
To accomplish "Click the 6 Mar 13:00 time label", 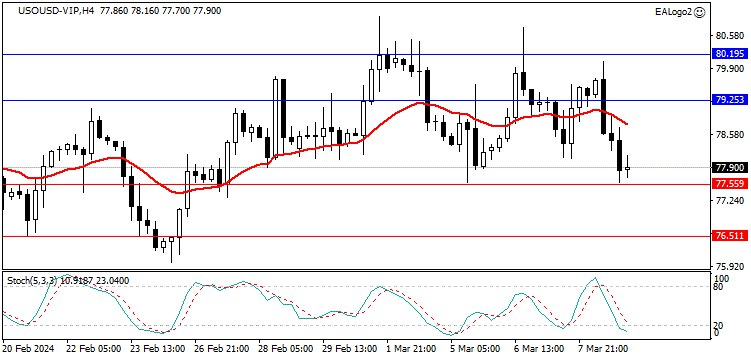I will pyautogui.click(x=540, y=348).
